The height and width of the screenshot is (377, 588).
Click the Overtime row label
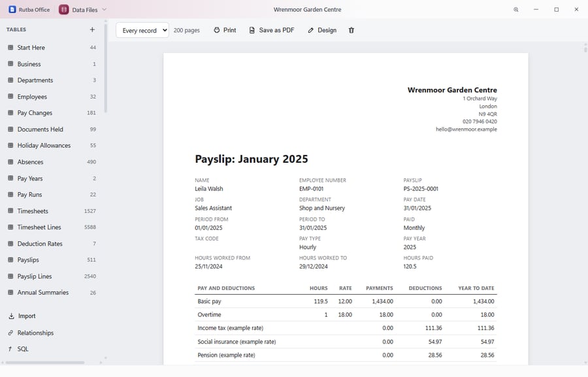coord(209,315)
